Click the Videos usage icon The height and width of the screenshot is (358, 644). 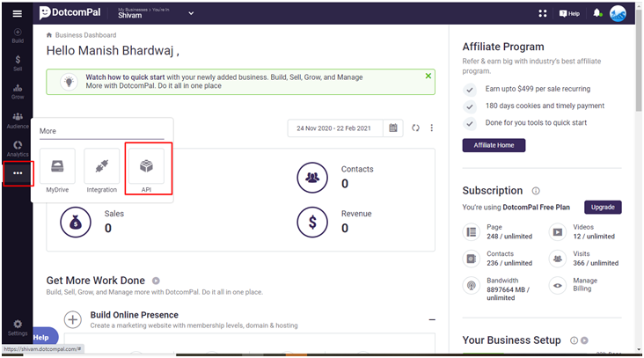[558, 232]
